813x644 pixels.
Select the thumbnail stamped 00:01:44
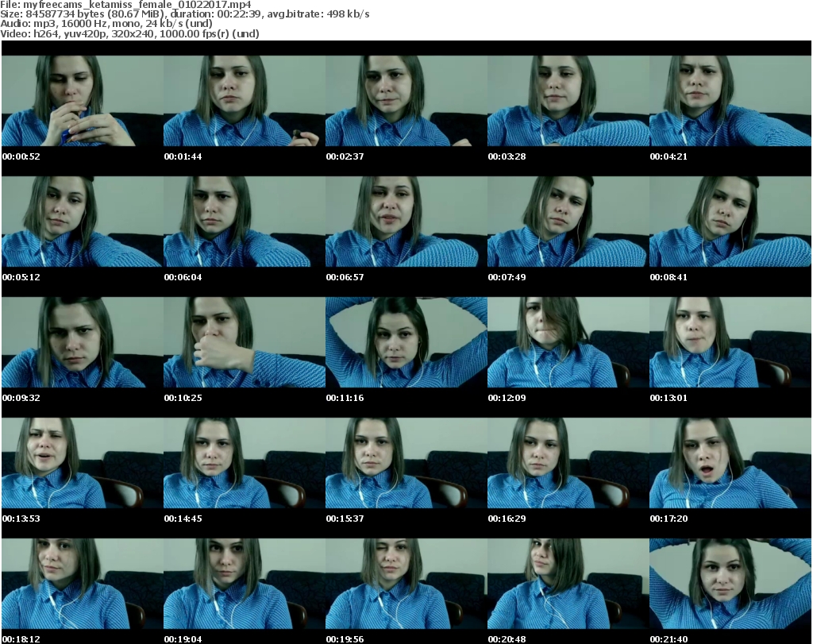pos(245,101)
